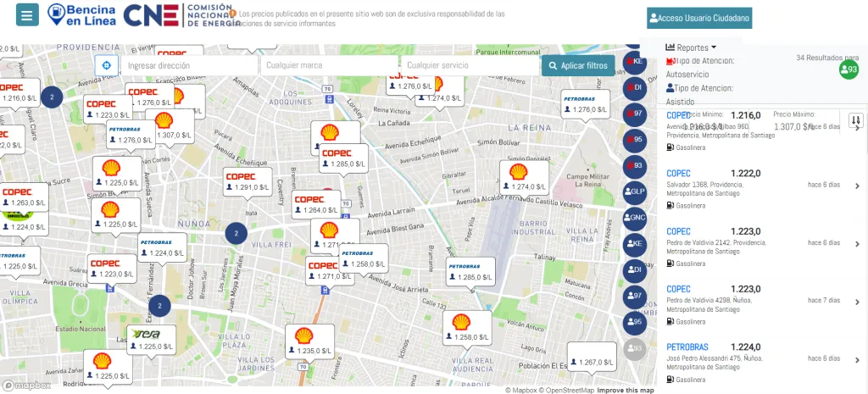Click the Gasolinera pump icon under Salvador 1368
This screenshot has width=868, height=394.
click(670, 205)
